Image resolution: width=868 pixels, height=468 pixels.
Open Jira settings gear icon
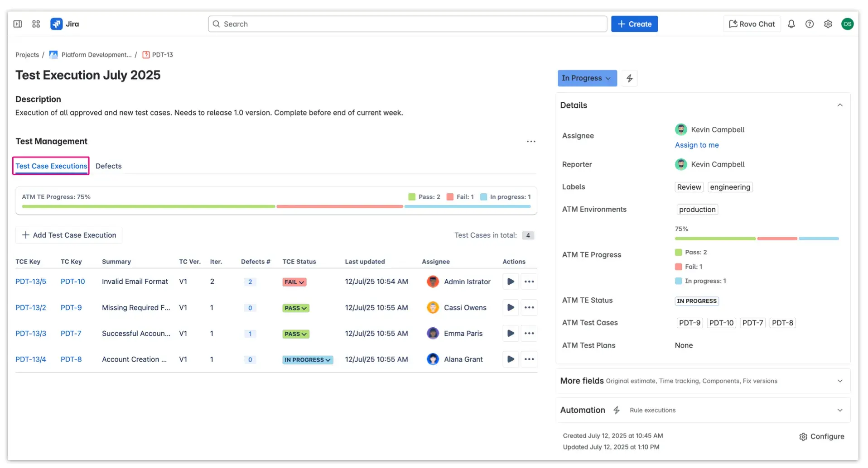pos(828,24)
